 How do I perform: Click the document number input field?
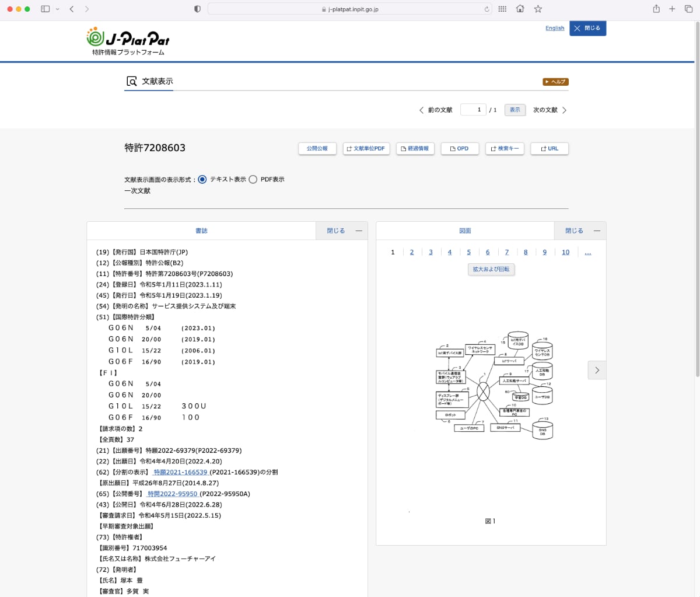pyautogui.click(x=473, y=110)
